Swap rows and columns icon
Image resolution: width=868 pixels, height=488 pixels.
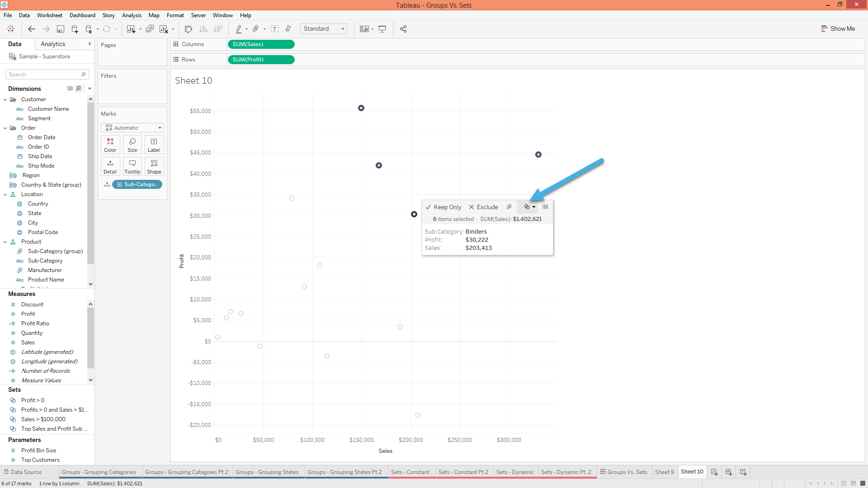[x=189, y=29]
